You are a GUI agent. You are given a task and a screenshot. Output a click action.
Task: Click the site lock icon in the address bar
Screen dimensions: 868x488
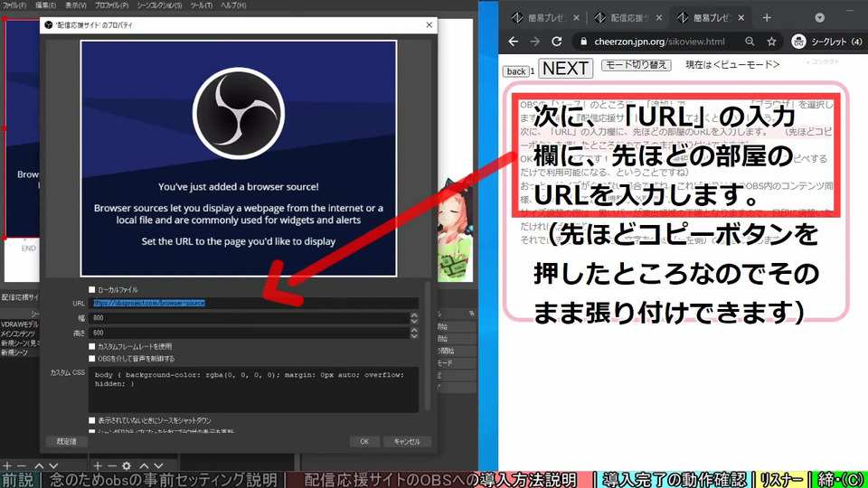(x=583, y=42)
